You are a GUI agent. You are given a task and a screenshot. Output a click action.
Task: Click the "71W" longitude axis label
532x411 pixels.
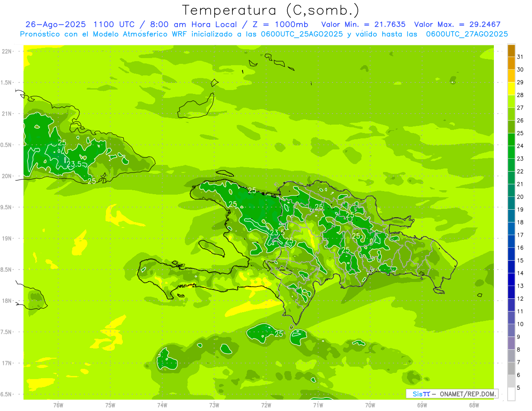click(318, 405)
